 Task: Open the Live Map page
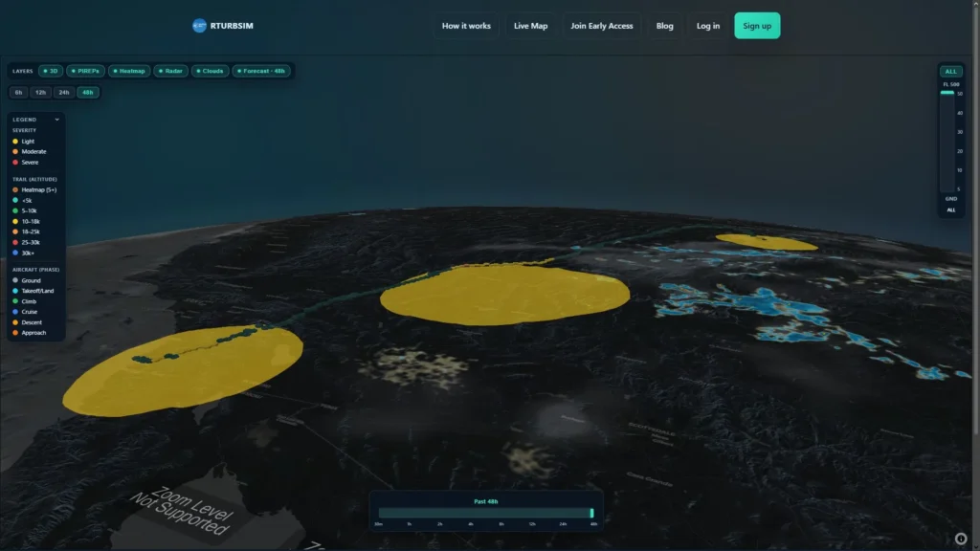point(530,26)
